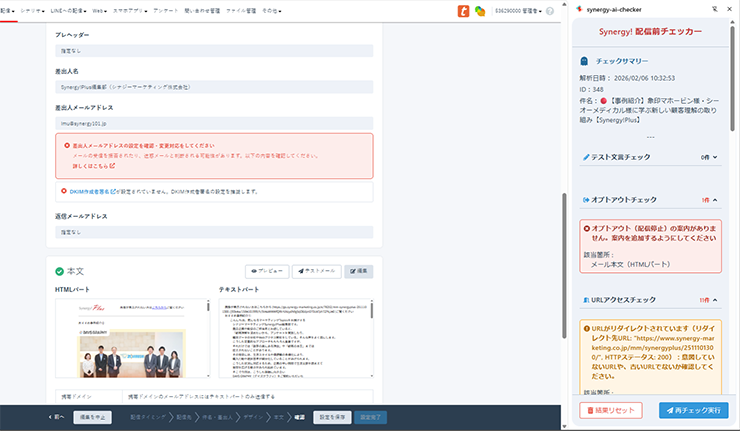Viewport: 740px width, 431px height.
Task: Click the メール本文（HTMLパート） location text
Action: 631,264
